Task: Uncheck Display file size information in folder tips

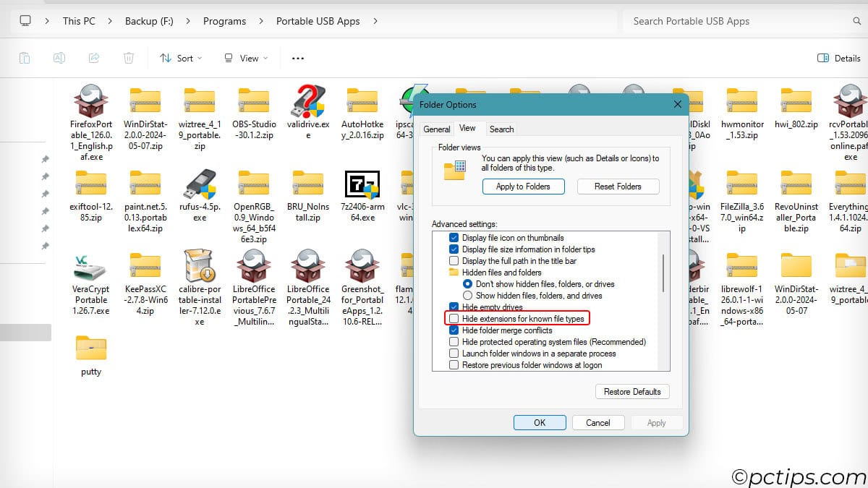Action: click(454, 249)
